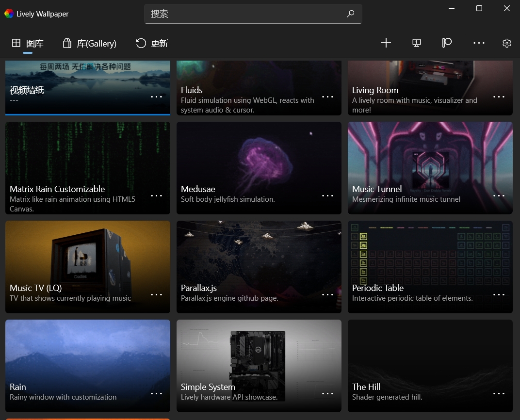
Task: Open options menu for Parallax.js card
Action: (327, 294)
